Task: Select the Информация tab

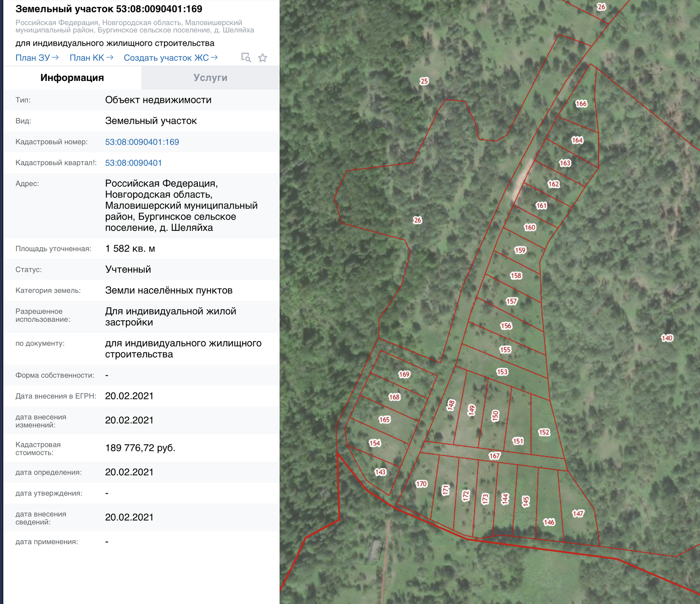Action: (72, 78)
